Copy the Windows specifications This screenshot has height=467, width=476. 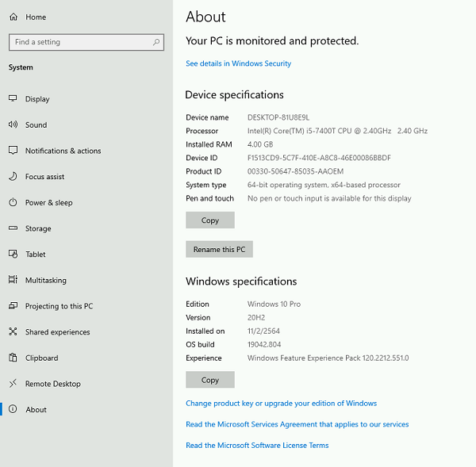(x=210, y=380)
